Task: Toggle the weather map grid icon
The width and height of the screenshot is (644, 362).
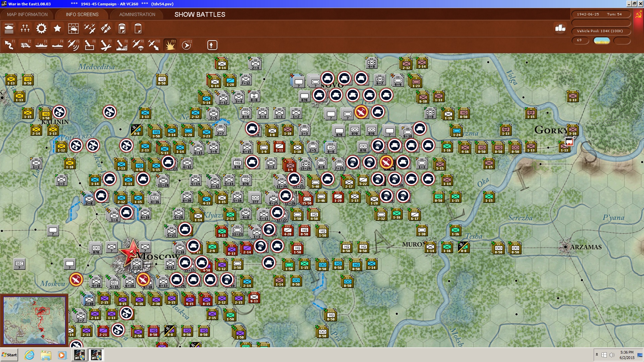Action: (x=73, y=28)
